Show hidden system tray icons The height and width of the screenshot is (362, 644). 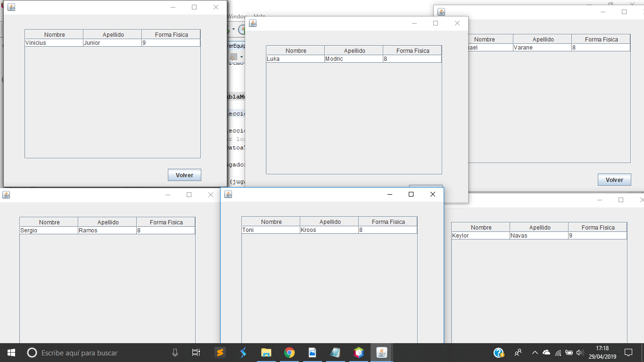click(x=535, y=353)
